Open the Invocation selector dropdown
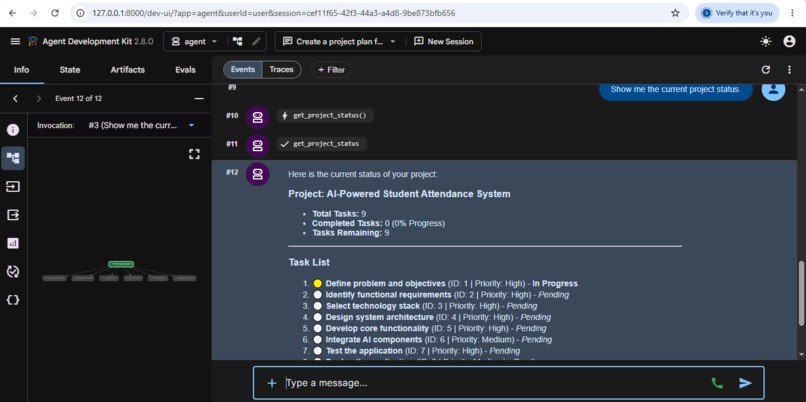The width and height of the screenshot is (806, 402). [x=141, y=125]
